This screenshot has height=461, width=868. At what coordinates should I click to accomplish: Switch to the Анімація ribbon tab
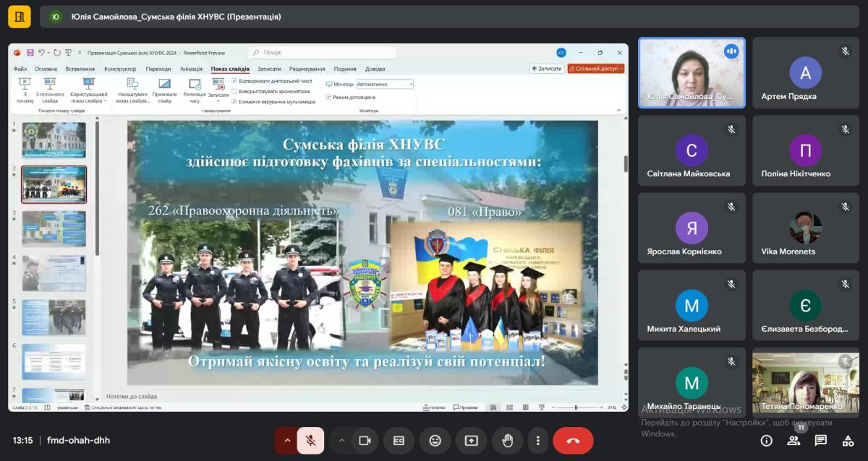[191, 69]
